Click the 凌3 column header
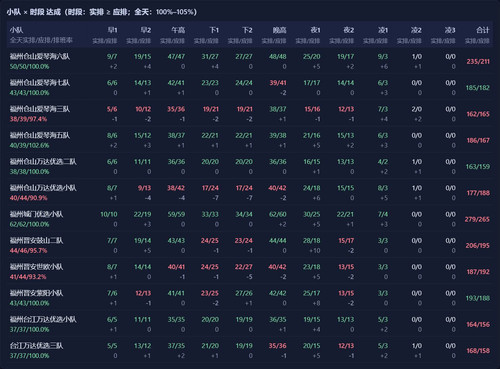Image resolution: width=500 pixels, height=369 pixels. point(450,30)
